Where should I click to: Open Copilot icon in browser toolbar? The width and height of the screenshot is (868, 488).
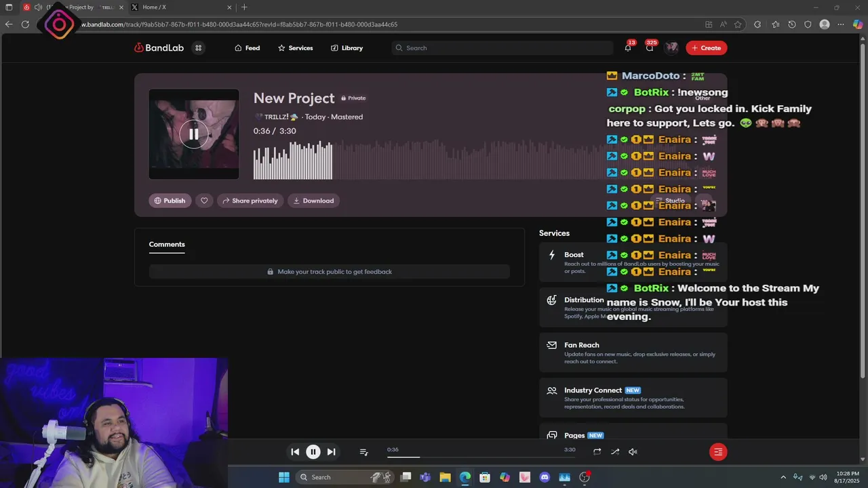(x=858, y=24)
